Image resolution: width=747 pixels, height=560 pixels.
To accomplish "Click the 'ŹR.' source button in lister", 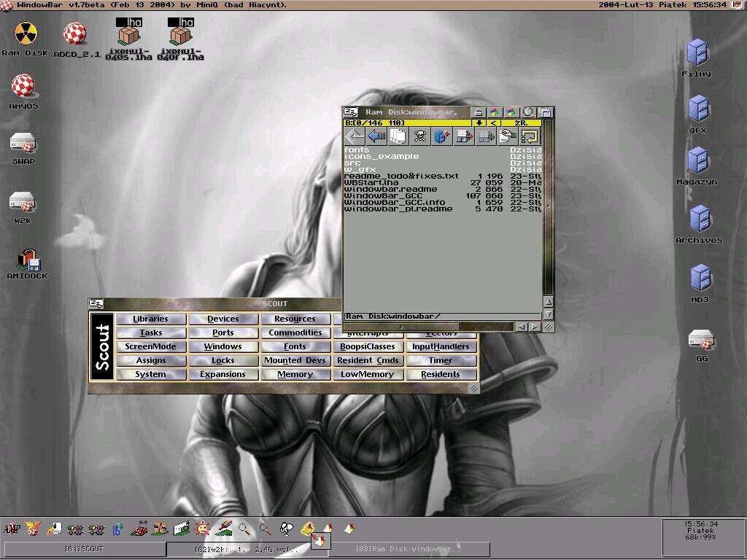I will point(521,122).
